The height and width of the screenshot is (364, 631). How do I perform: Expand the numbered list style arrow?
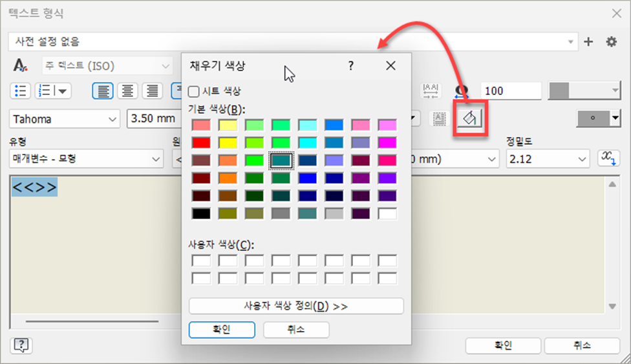(63, 91)
